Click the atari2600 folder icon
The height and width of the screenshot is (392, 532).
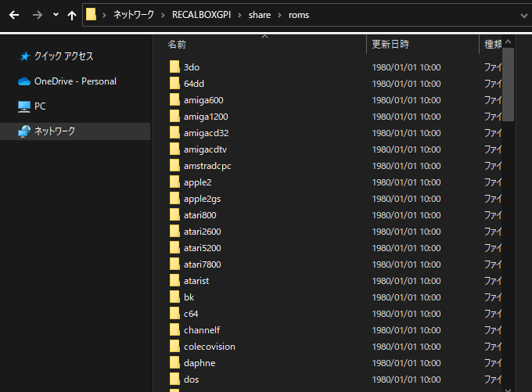pyautogui.click(x=174, y=231)
